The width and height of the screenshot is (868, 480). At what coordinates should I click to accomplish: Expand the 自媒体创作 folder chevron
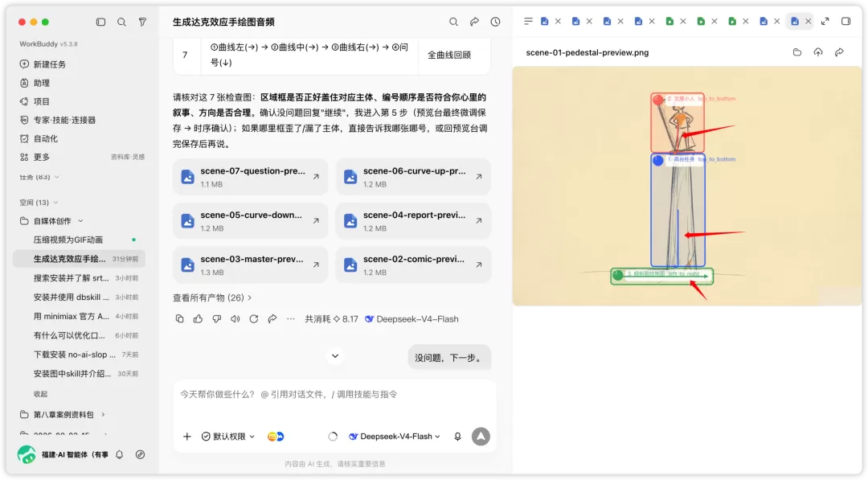81,221
